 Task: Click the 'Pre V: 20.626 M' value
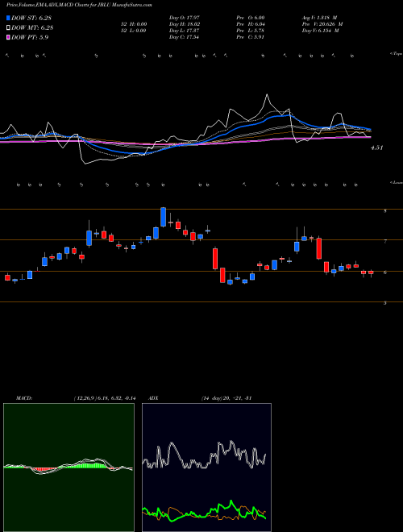click(x=322, y=24)
